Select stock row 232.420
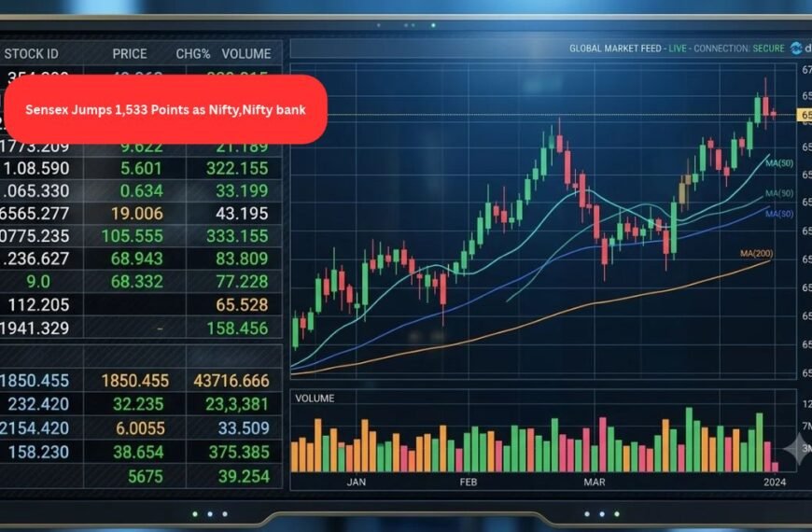The width and height of the screenshot is (812, 532). click(38, 404)
